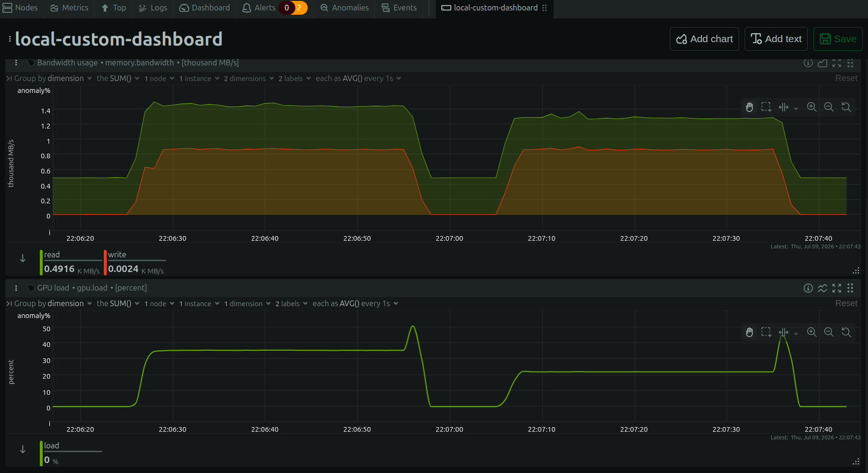
Task: Open zoom tool options chevron on Bandwidth chart
Action: pyautogui.click(x=796, y=108)
